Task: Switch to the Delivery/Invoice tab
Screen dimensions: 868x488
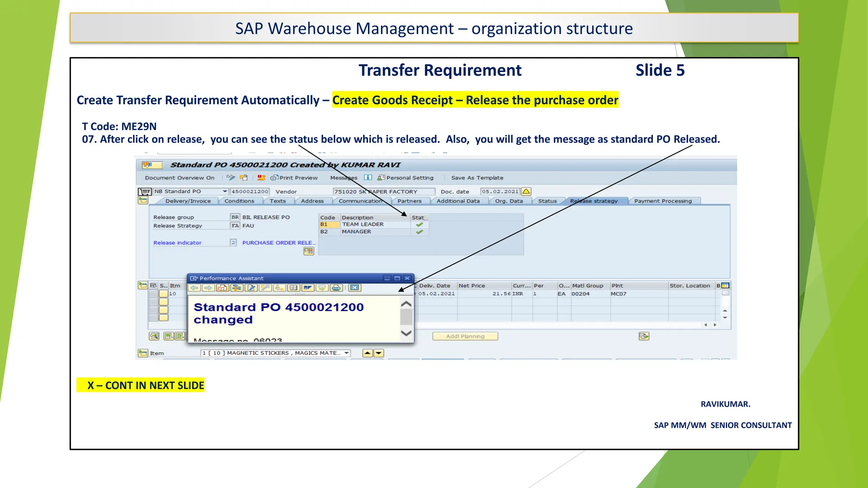Action: point(188,201)
